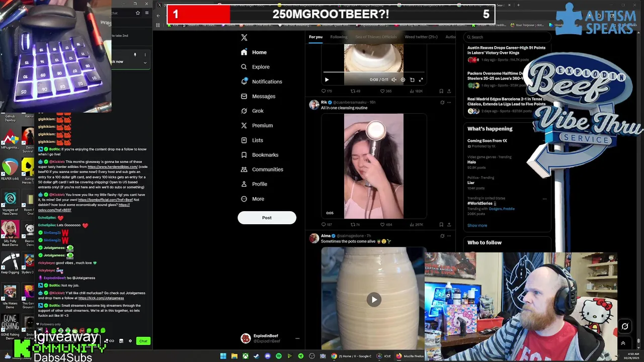This screenshot has width=644, height=362.
Task: Open Profile in X sidebar
Action: pos(254,184)
